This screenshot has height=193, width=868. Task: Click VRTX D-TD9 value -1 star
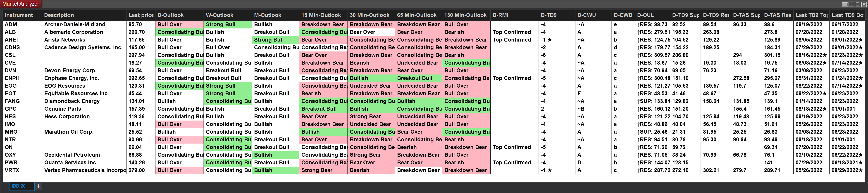(x=557, y=170)
